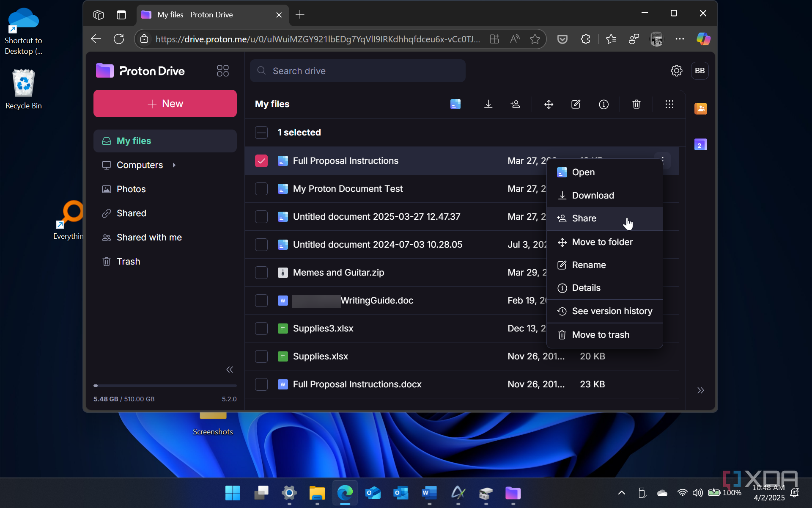Choose Share in the context menu
This screenshot has width=812, height=508.
pyautogui.click(x=604, y=218)
